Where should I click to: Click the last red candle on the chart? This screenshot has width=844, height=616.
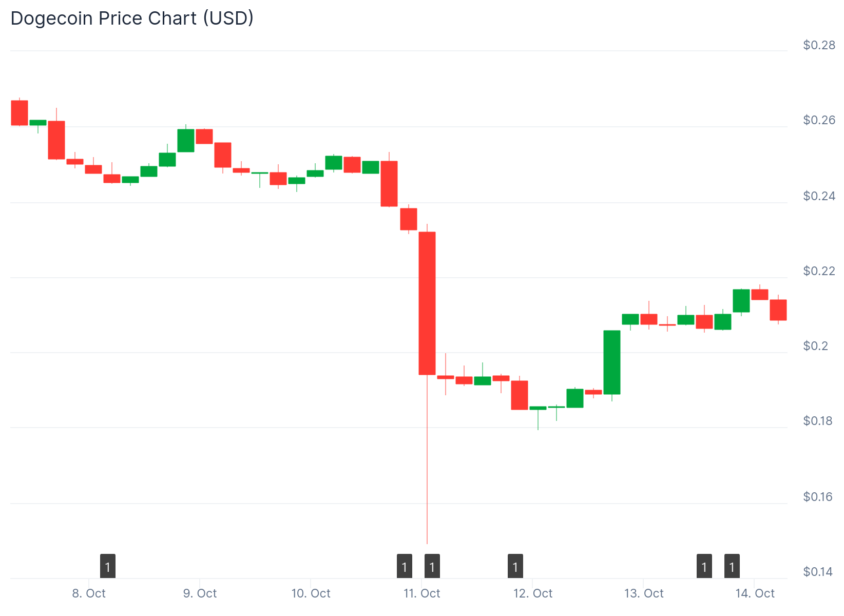(x=778, y=310)
